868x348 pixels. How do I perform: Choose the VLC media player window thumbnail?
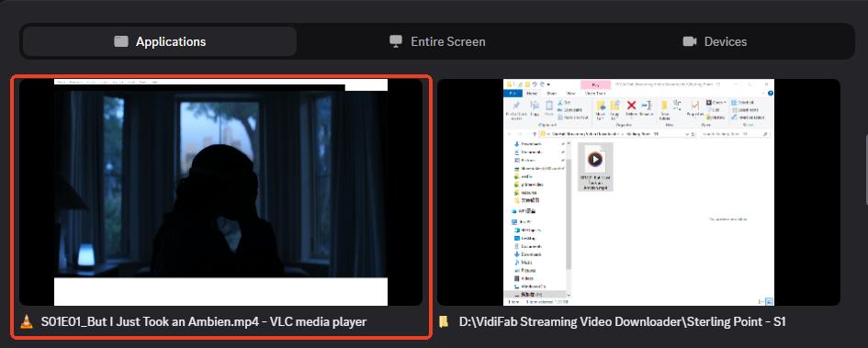pos(220,192)
